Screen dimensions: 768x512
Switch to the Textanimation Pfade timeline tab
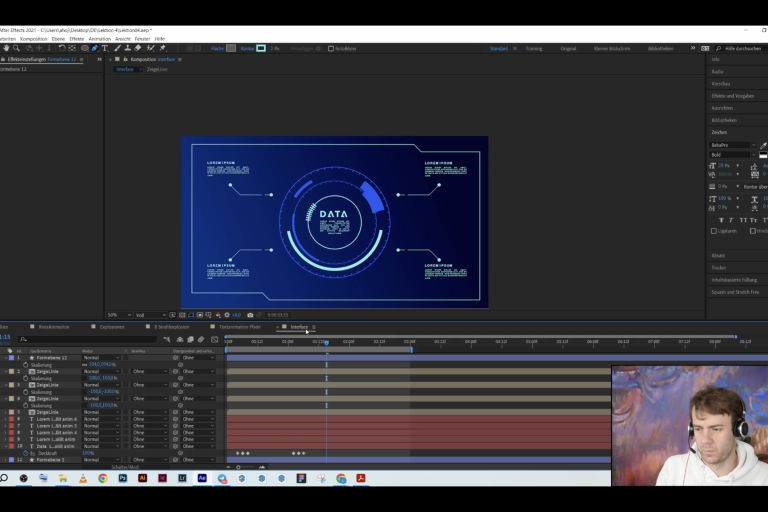239,327
